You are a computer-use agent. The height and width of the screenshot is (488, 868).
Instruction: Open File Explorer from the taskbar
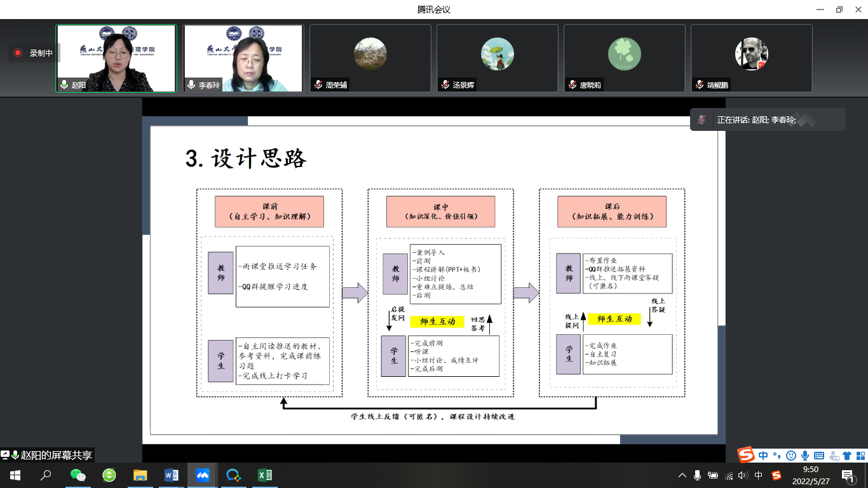tap(140, 475)
